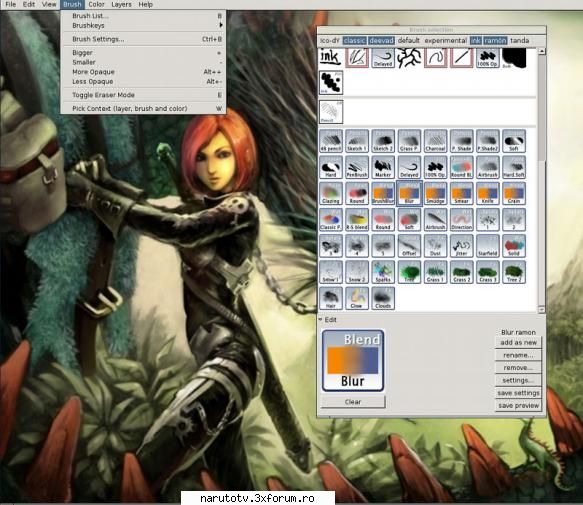Choose the Solid brush

[514, 246]
